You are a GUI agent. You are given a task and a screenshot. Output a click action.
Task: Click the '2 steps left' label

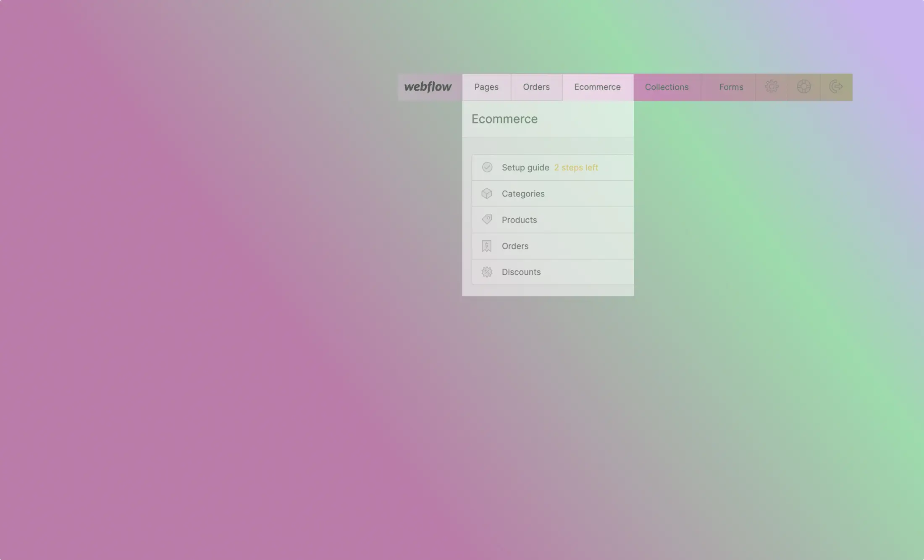click(576, 167)
